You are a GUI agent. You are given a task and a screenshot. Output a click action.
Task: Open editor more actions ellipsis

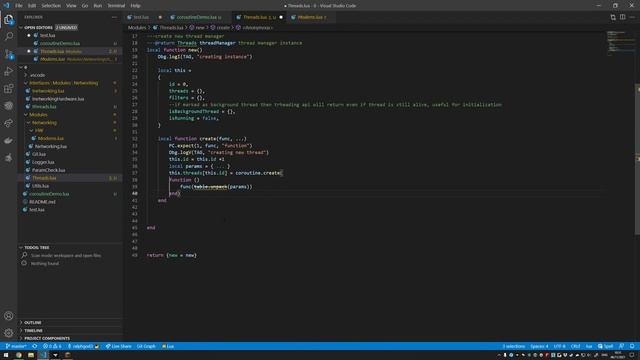tap(632, 17)
